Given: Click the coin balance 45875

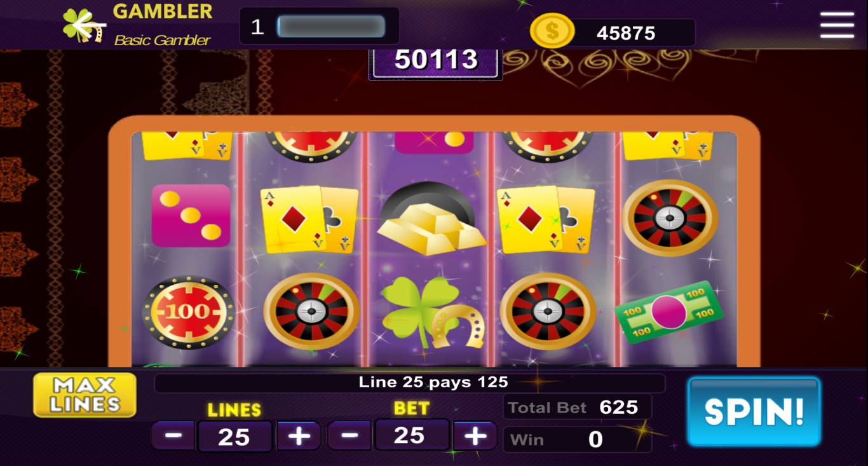Looking at the screenshot, I should [626, 33].
